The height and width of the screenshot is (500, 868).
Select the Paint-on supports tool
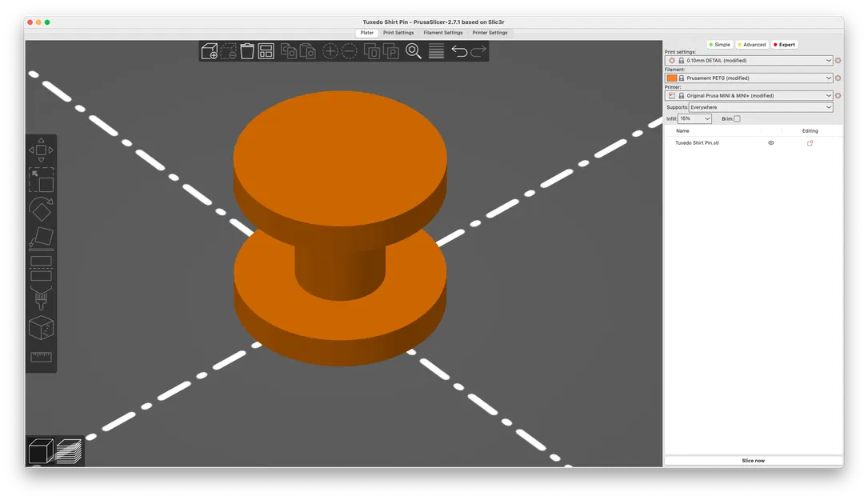pos(41,298)
